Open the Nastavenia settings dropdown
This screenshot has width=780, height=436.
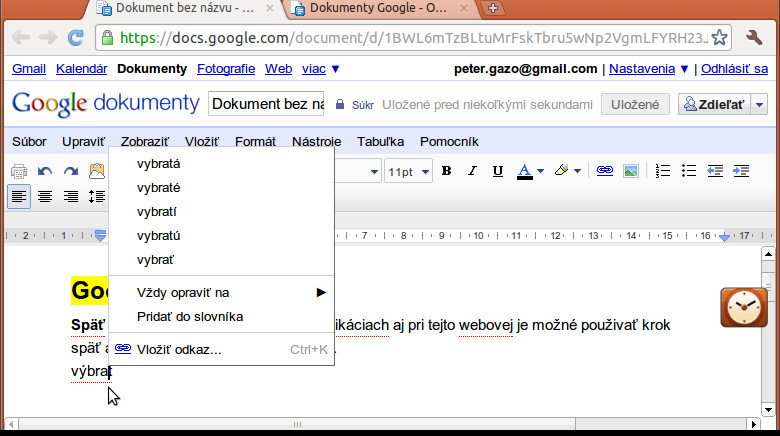649,69
